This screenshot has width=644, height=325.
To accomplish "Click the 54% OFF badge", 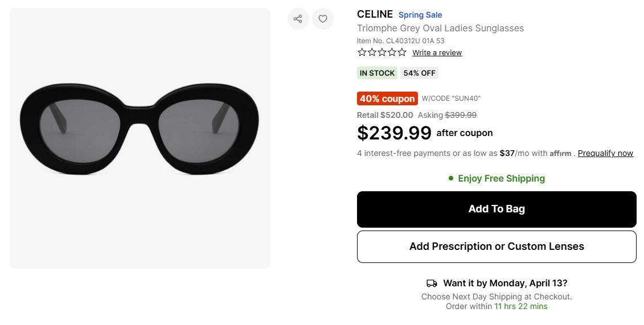I will tap(420, 73).
